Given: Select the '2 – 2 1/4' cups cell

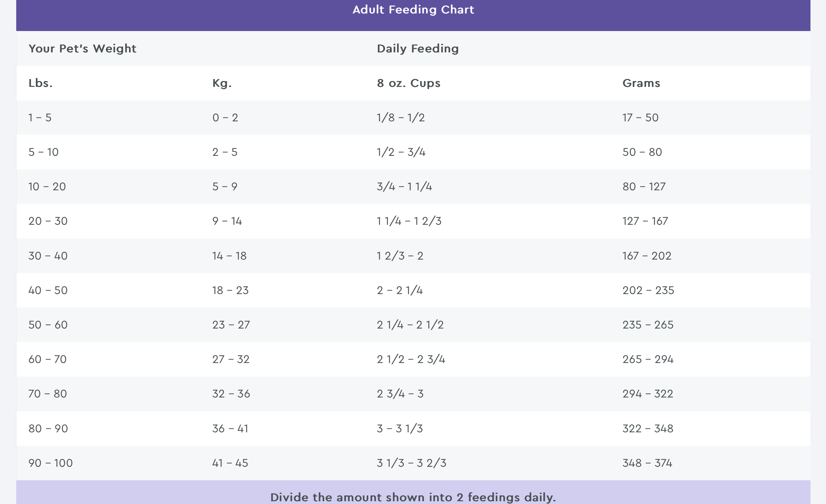Looking at the screenshot, I should tap(400, 290).
